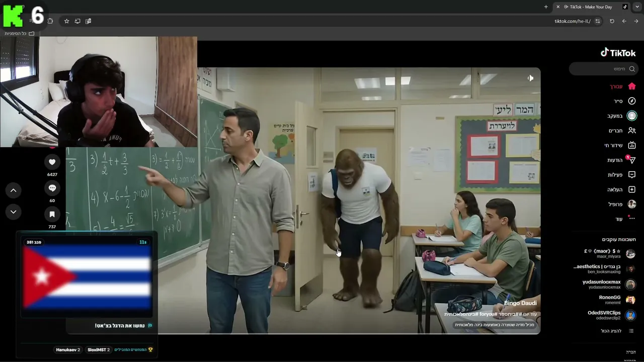Toggle the video mute speaker icon
The height and width of the screenshot is (362, 644).
pyautogui.click(x=530, y=78)
